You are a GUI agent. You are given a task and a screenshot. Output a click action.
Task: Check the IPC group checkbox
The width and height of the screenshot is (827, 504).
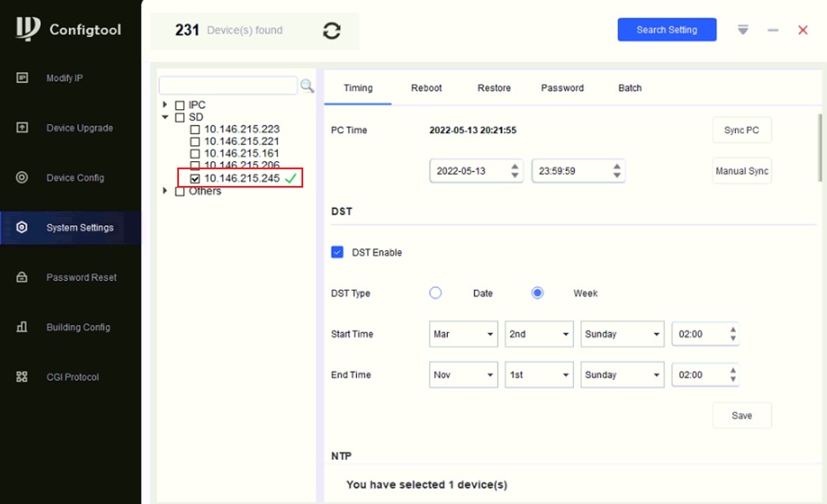click(180, 105)
